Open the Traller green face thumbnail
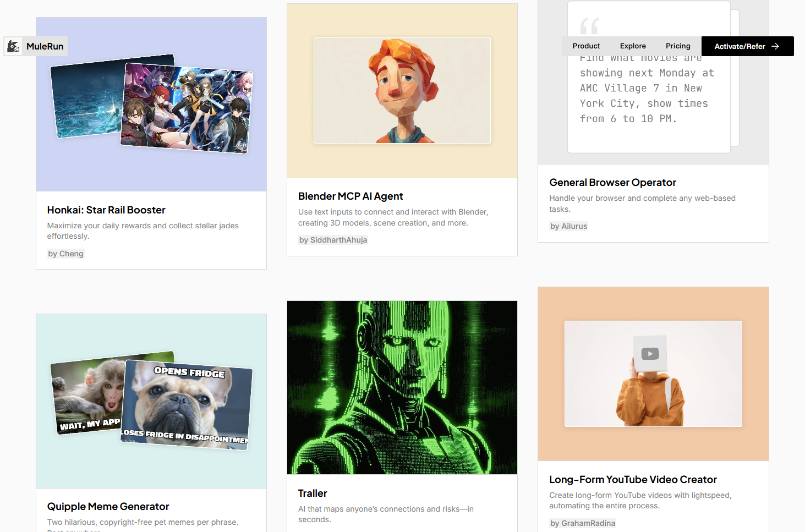The image size is (805, 532). 402,387
